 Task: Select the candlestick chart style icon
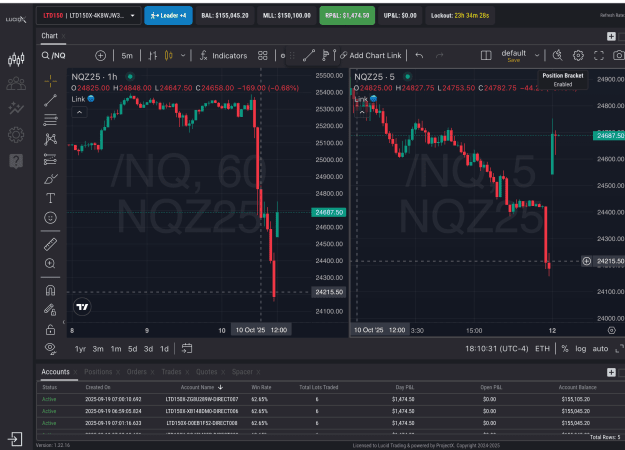click(x=169, y=55)
